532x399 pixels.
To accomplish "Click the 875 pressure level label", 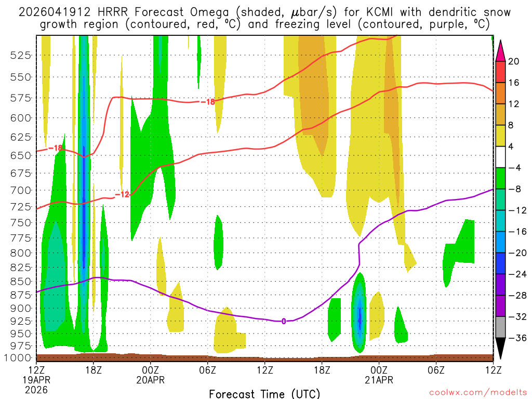I will coord(21,295).
